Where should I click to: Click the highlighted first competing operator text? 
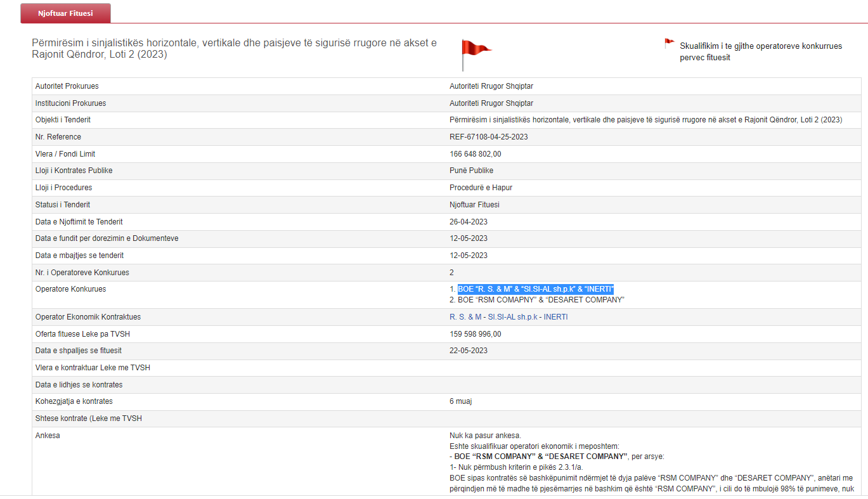point(536,289)
